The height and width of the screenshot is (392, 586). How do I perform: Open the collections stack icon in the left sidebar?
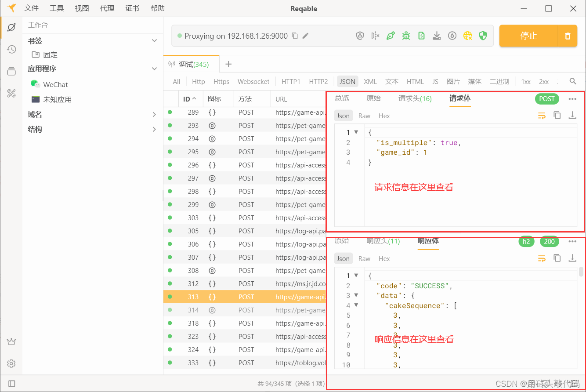(x=11, y=71)
